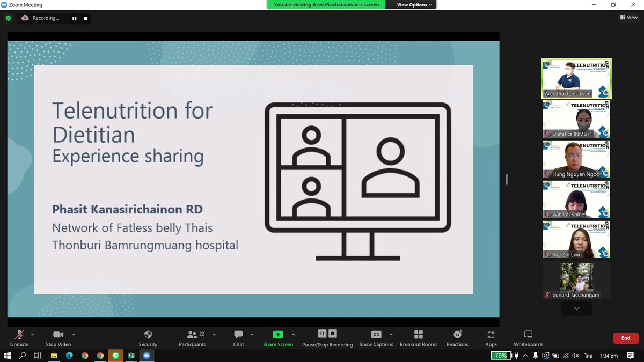Stop the video camera

pos(58,337)
